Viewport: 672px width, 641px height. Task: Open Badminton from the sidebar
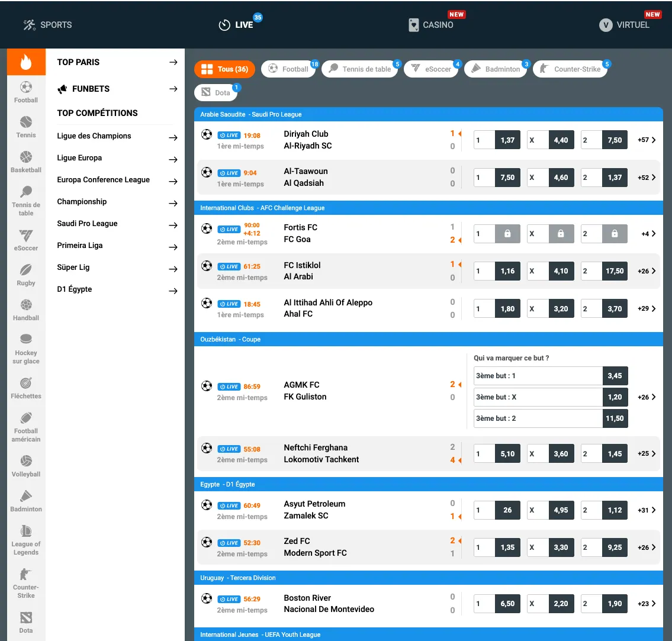(26, 501)
